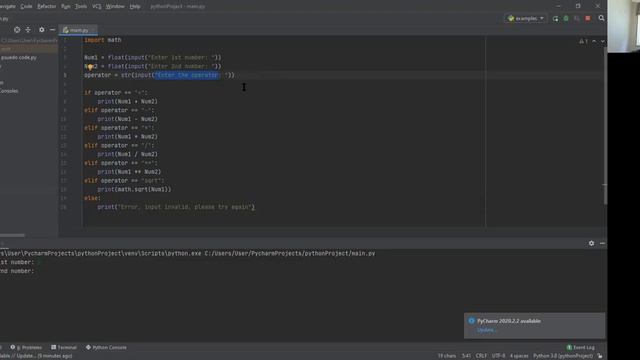640x360 pixels.
Task: Open the Problems tool window tab
Action: tap(26, 347)
